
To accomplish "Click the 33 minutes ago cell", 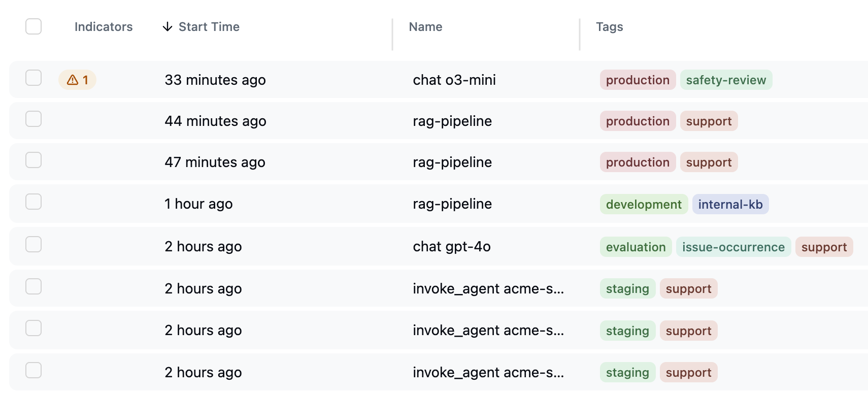I will point(215,80).
